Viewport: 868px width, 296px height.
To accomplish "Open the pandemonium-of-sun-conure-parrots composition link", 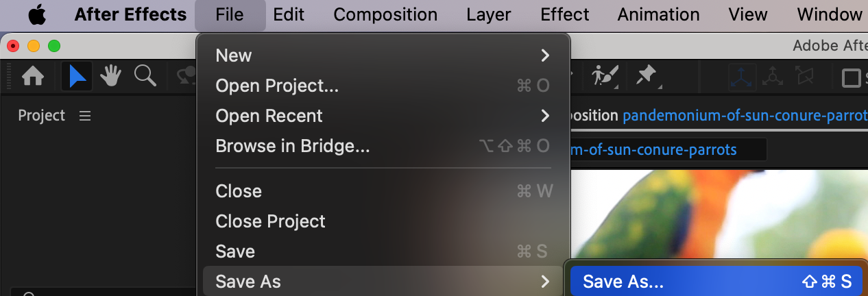I will [x=745, y=116].
